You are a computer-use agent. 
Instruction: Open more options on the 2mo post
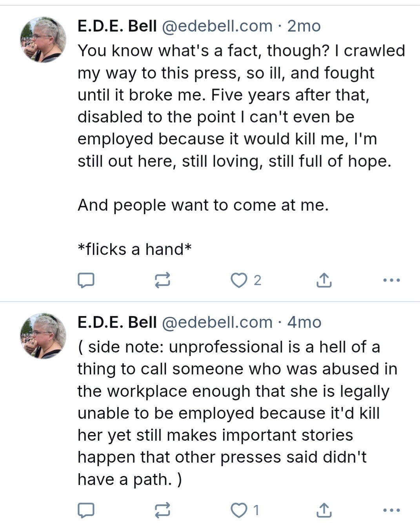click(391, 280)
